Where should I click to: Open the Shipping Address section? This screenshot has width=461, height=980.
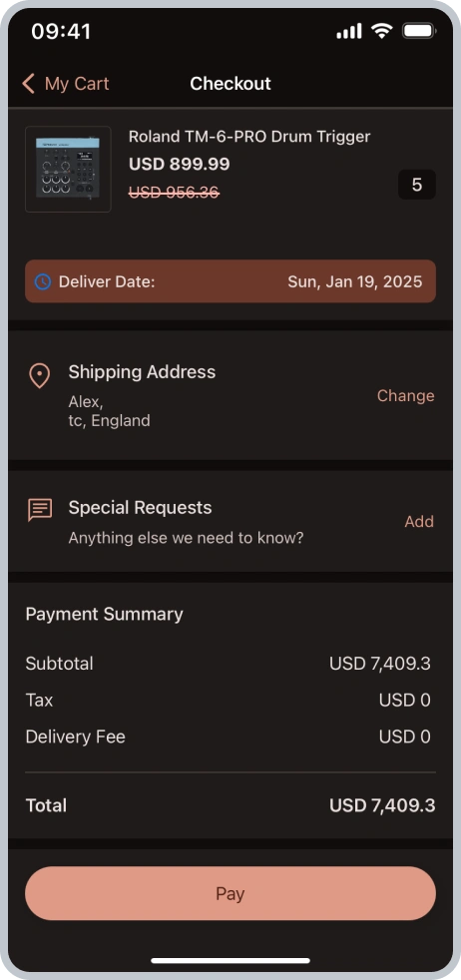click(x=230, y=395)
